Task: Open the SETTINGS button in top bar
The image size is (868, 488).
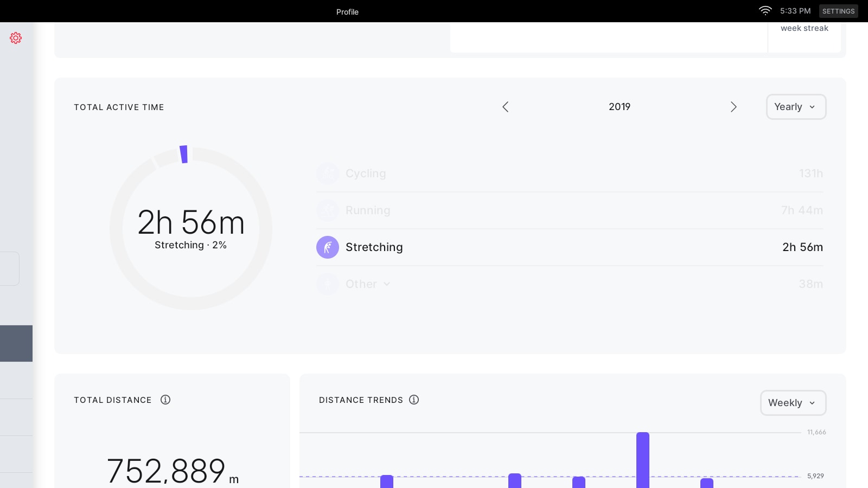Action: pos(838,11)
